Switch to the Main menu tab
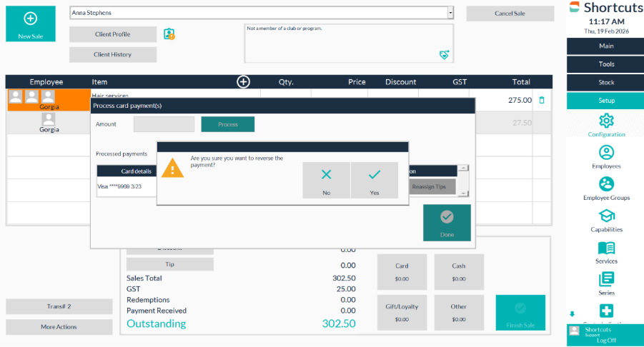The height and width of the screenshot is (347, 644). pos(605,46)
